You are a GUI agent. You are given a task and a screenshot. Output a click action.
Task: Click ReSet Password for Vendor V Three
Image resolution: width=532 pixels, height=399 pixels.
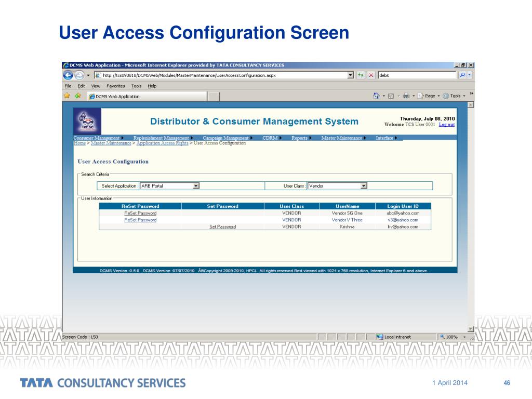(140, 220)
